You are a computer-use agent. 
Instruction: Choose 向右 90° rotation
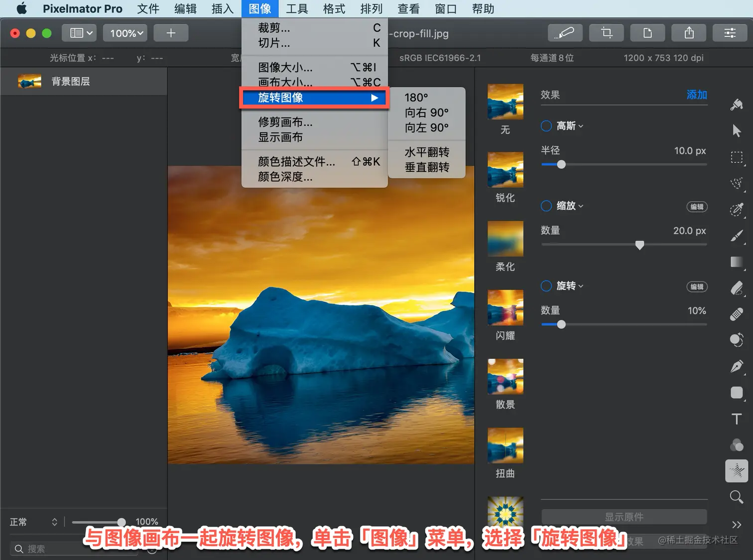427,113
